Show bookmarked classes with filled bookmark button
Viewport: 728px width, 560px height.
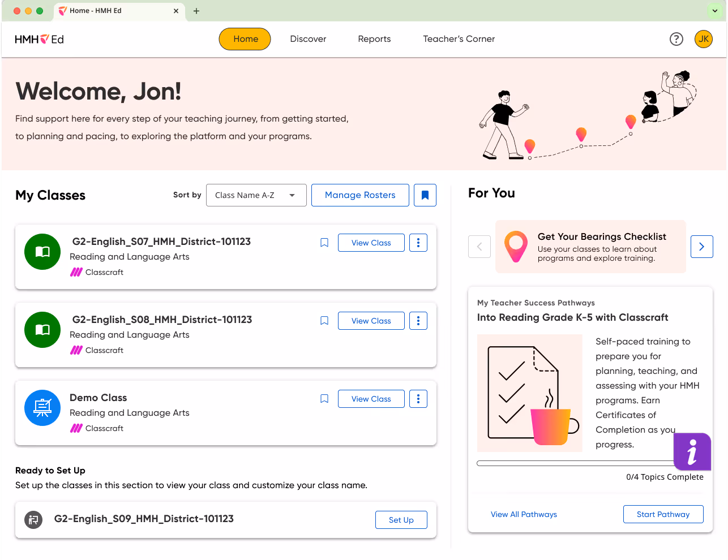425,195
